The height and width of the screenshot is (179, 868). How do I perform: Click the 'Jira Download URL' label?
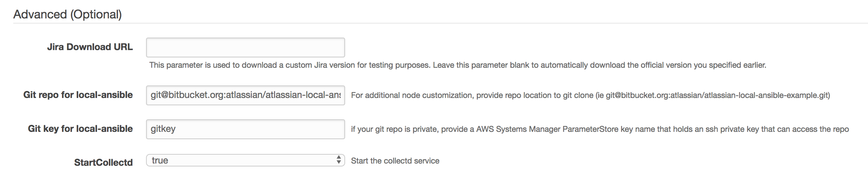click(x=90, y=47)
